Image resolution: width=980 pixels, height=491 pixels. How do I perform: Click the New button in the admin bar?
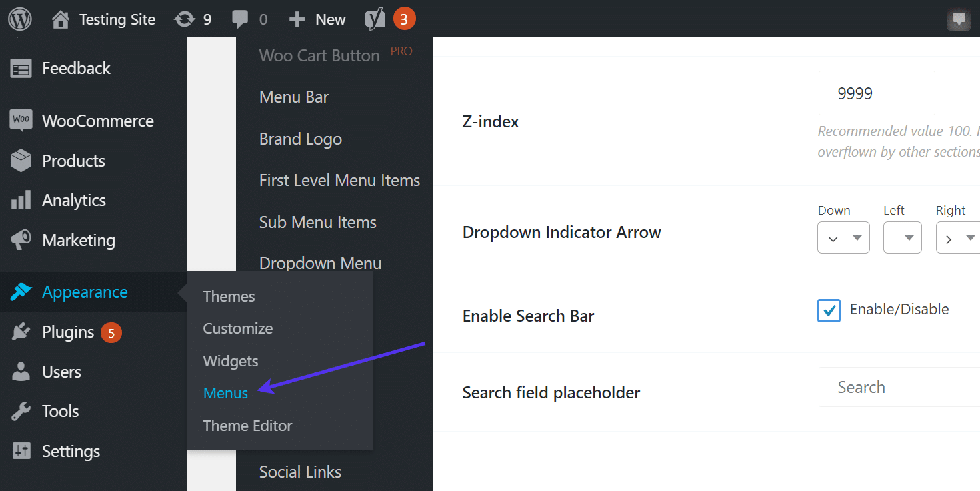coord(317,19)
